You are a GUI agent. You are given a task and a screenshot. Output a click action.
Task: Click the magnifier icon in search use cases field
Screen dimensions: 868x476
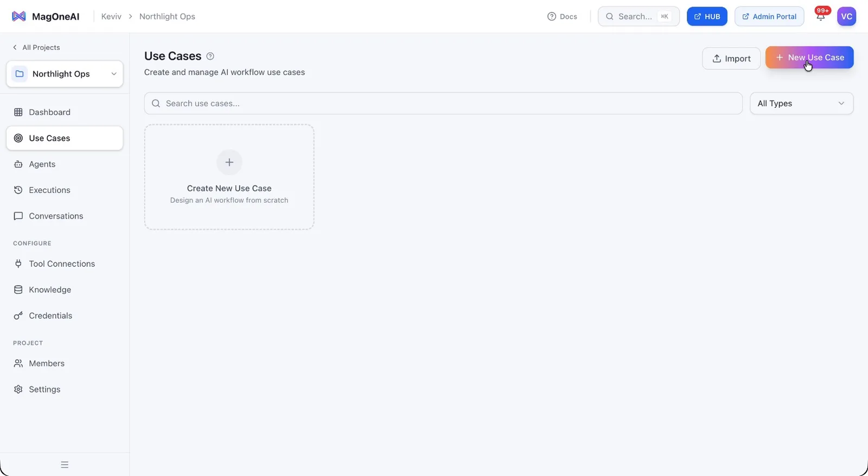click(156, 104)
